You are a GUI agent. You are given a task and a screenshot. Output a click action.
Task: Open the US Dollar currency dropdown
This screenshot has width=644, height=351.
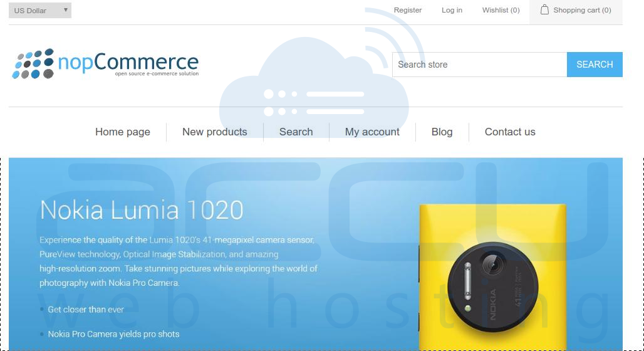point(40,10)
